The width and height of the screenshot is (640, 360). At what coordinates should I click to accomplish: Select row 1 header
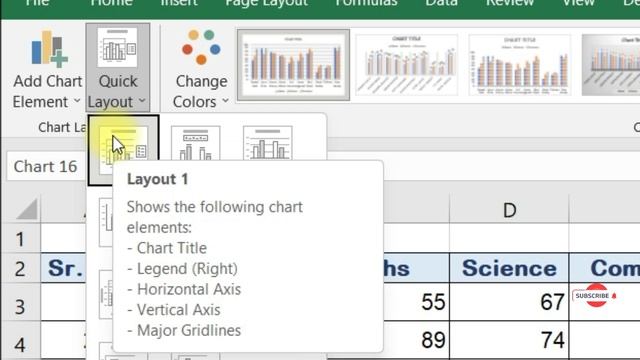[20, 238]
